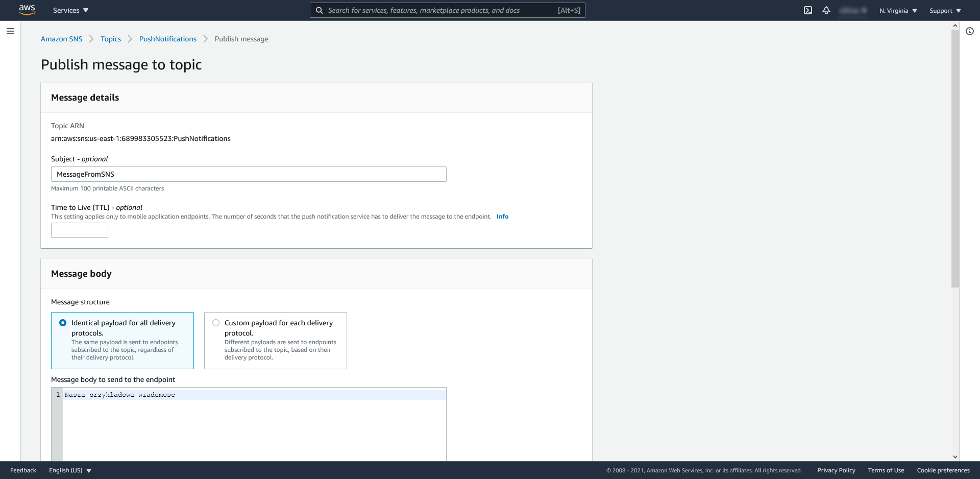Image resolution: width=980 pixels, height=479 pixels.
Task: Click the Subject text field
Action: coord(249,174)
